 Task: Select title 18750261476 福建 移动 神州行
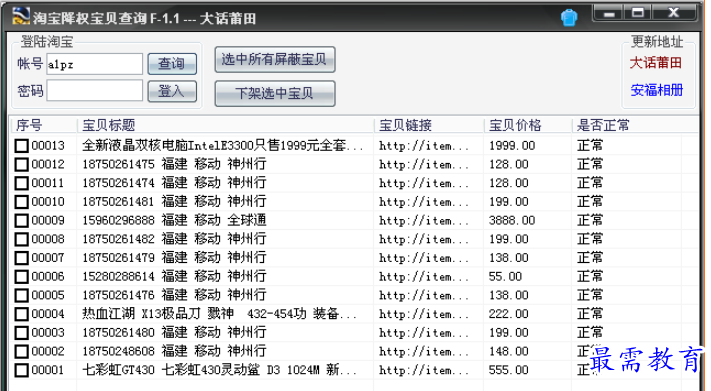[174, 295]
